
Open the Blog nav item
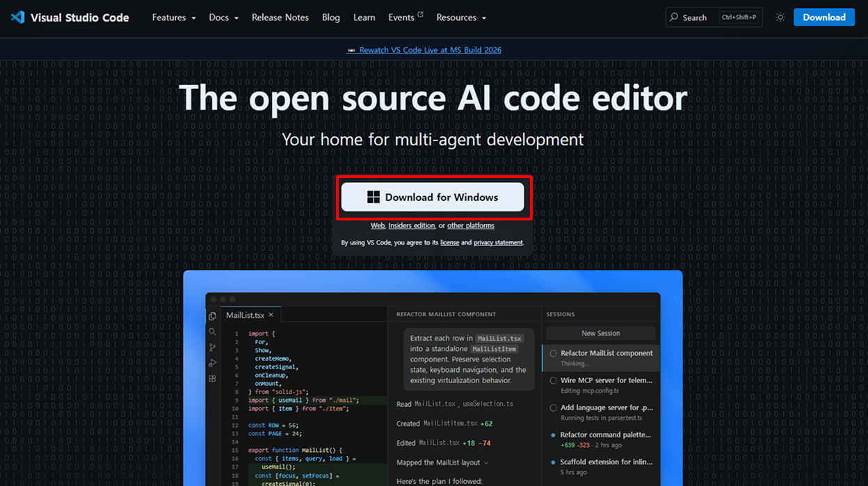pos(331,17)
